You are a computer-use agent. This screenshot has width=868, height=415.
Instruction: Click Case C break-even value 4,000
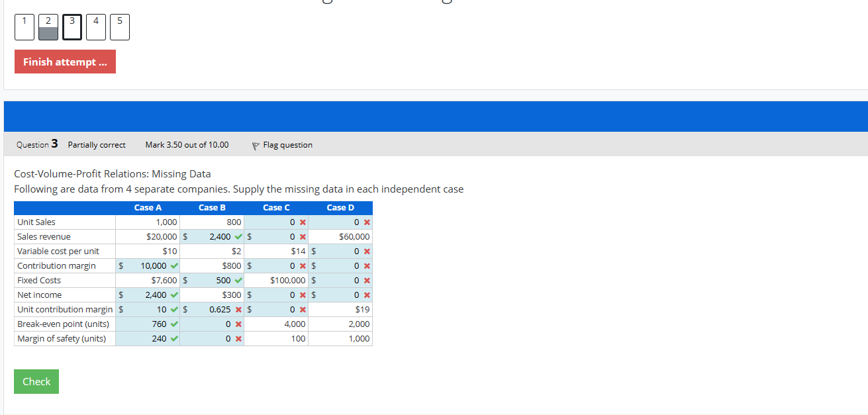[295, 324]
